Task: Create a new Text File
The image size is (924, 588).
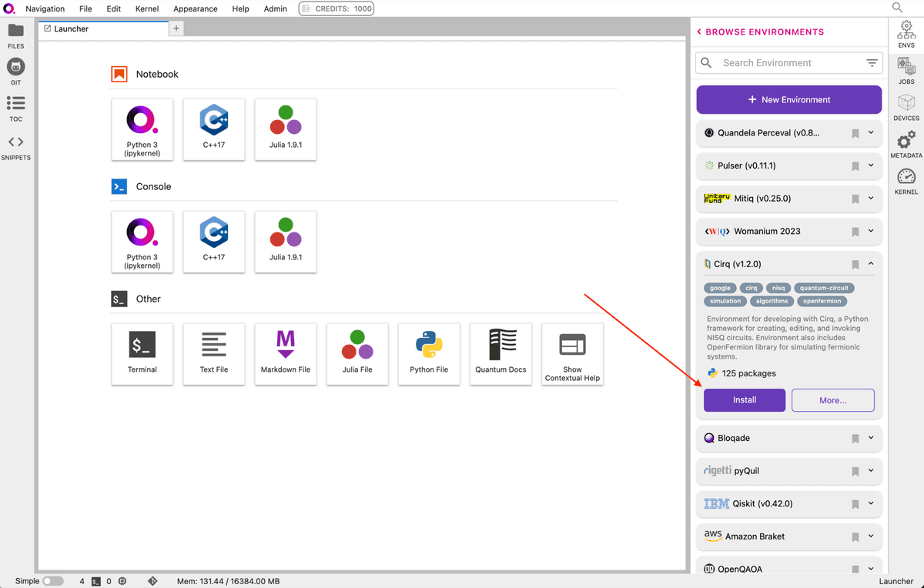Action: click(214, 354)
